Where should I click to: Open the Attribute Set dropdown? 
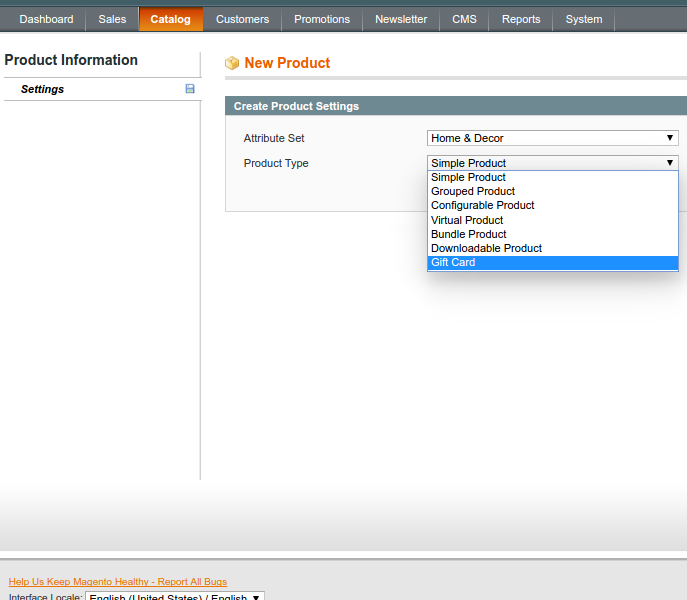tap(552, 138)
